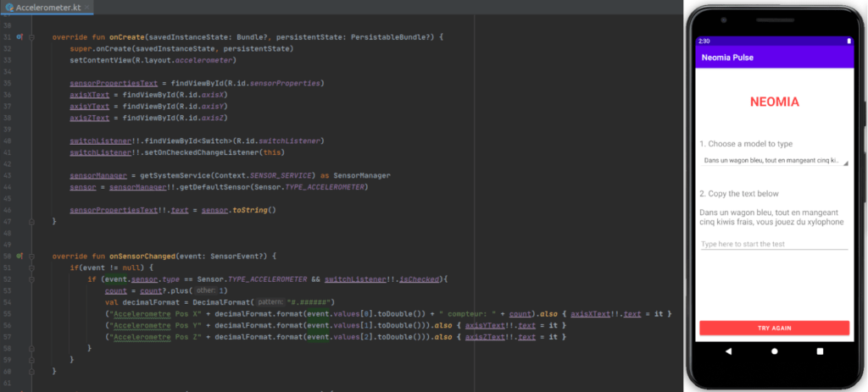The width and height of the screenshot is (868, 392).
Task: Focus the 'Type here to start the test' field
Action: click(x=774, y=244)
